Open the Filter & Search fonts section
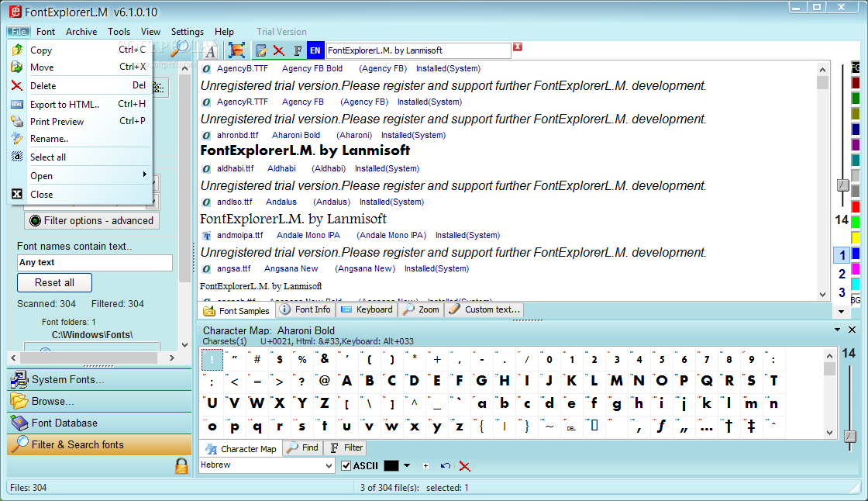This screenshot has height=501, width=868. pyautogui.click(x=99, y=444)
